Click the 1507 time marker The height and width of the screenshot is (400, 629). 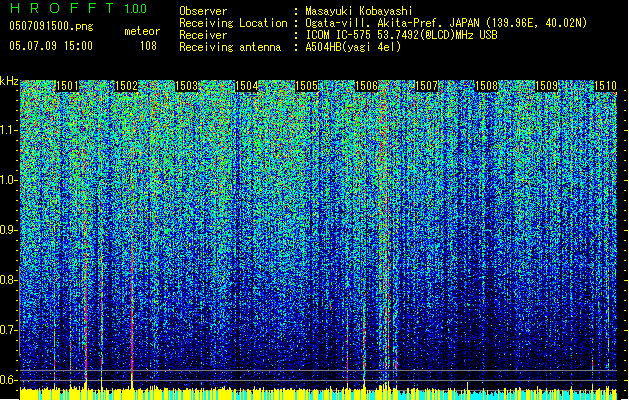(426, 86)
